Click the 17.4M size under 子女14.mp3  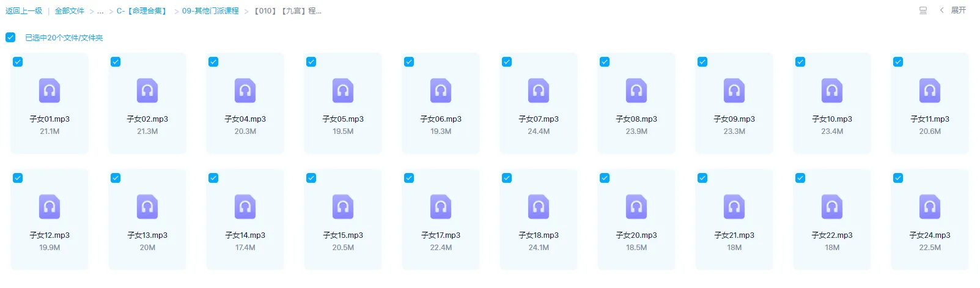tap(245, 248)
